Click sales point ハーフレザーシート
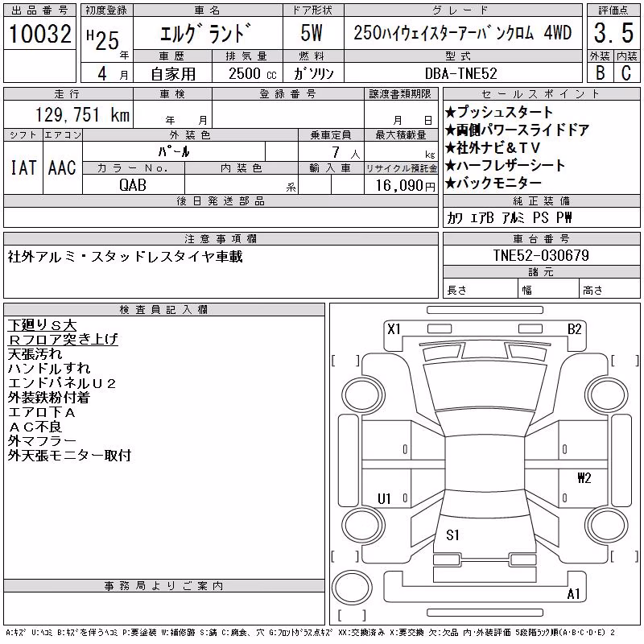 506,165
